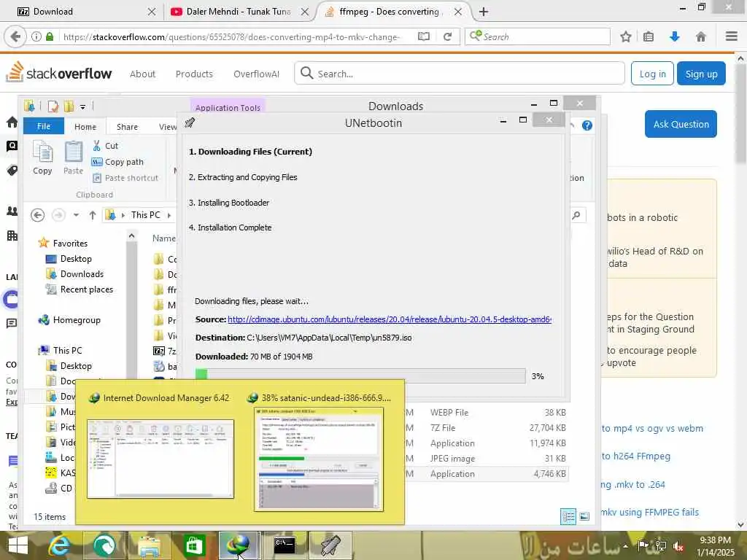This screenshot has width=747, height=560.
Task: Click the muted volume tray icon
Action: [x=678, y=546]
